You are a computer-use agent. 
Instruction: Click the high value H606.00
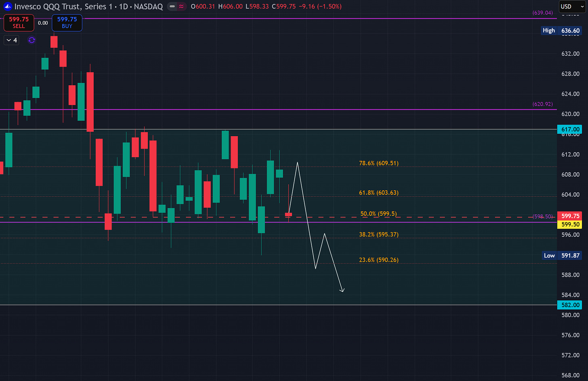click(230, 6)
